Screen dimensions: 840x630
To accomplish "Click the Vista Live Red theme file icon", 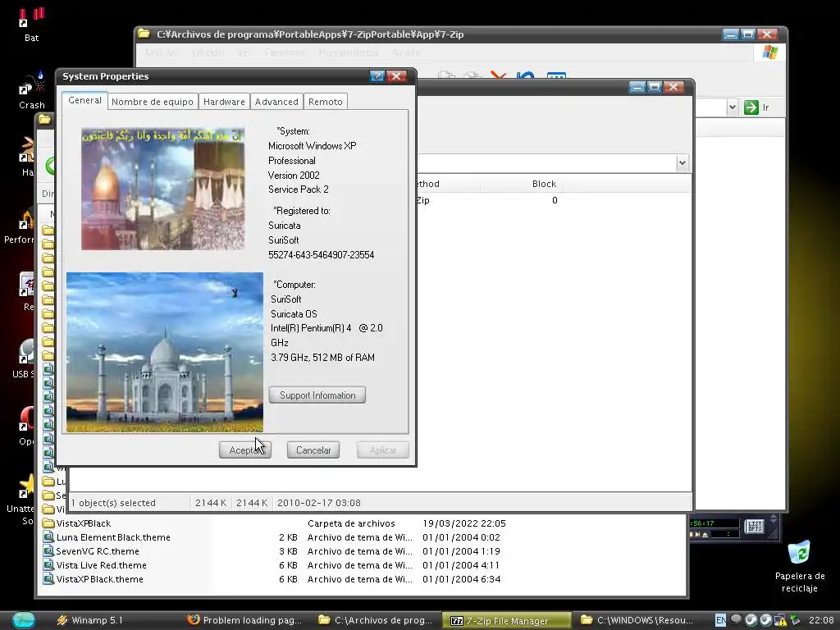I will (x=48, y=565).
